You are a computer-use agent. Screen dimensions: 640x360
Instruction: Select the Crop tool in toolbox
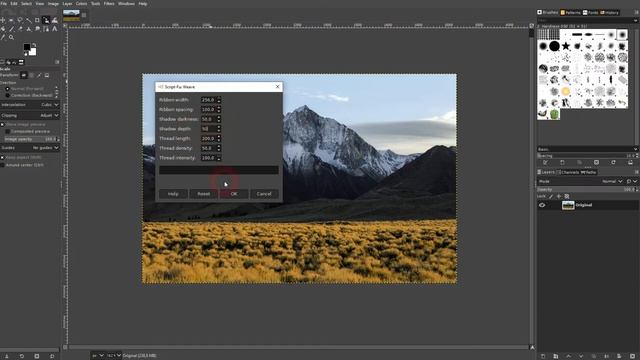point(37,20)
